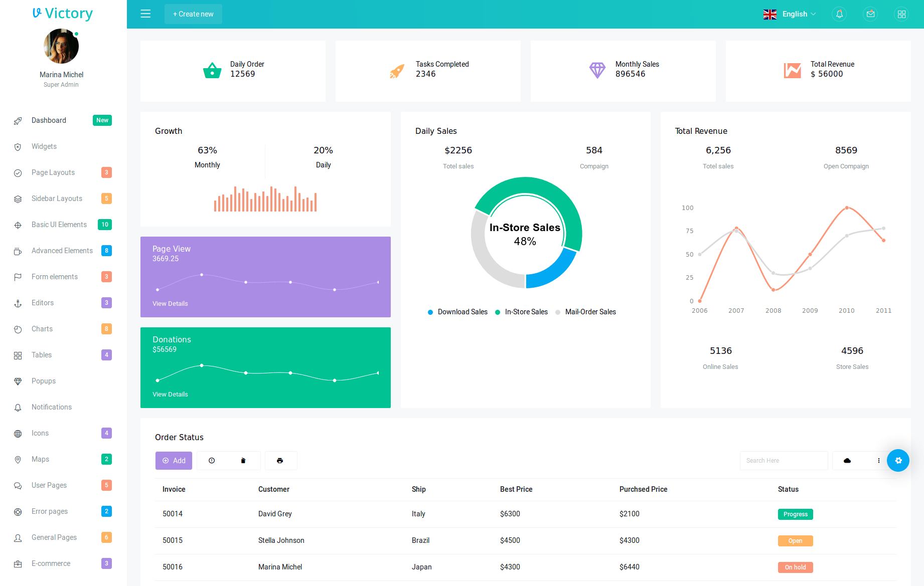Click Marina Michel's profile avatar

point(61,46)
